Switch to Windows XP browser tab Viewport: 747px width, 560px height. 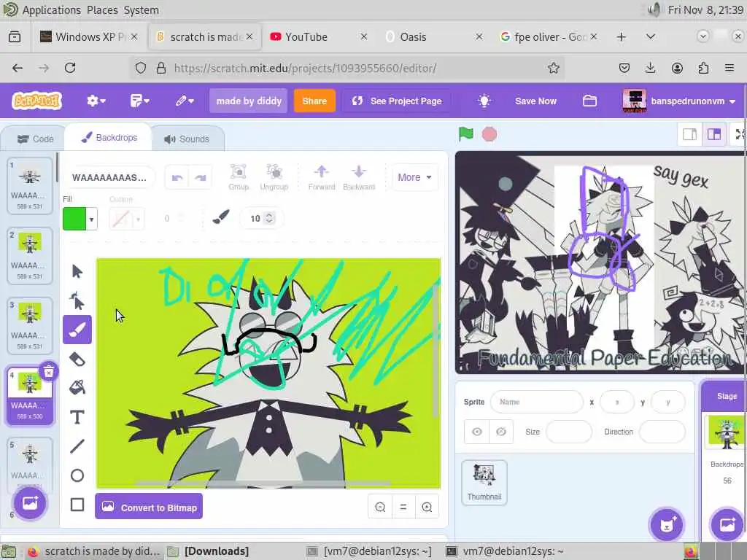(x=88, y=36)
